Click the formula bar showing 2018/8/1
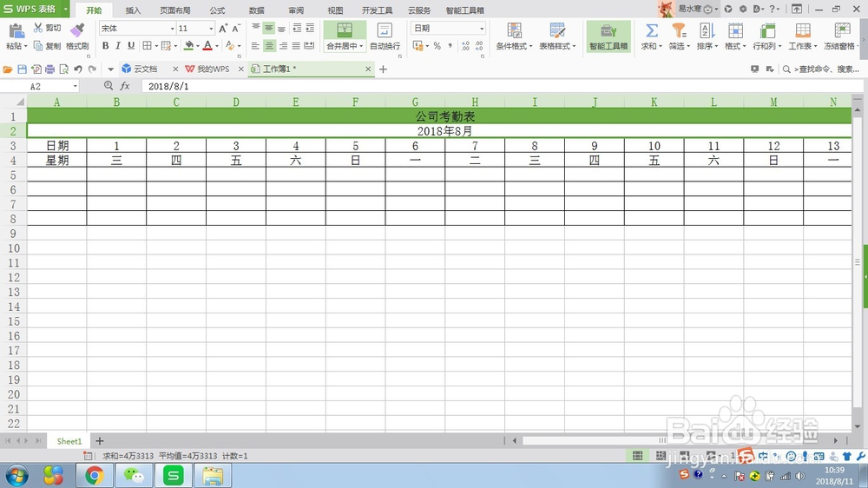The width and height of the screenshot is (868, 488). 501,87
